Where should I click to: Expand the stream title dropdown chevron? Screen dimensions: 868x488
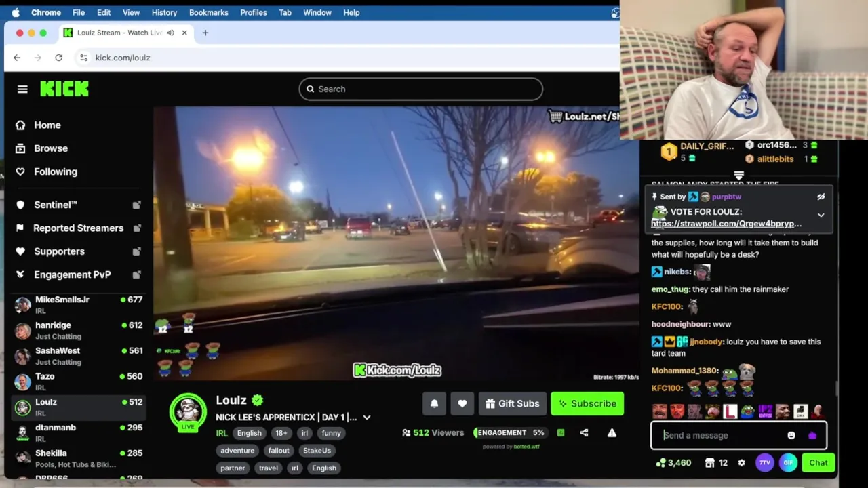point(367,418)
